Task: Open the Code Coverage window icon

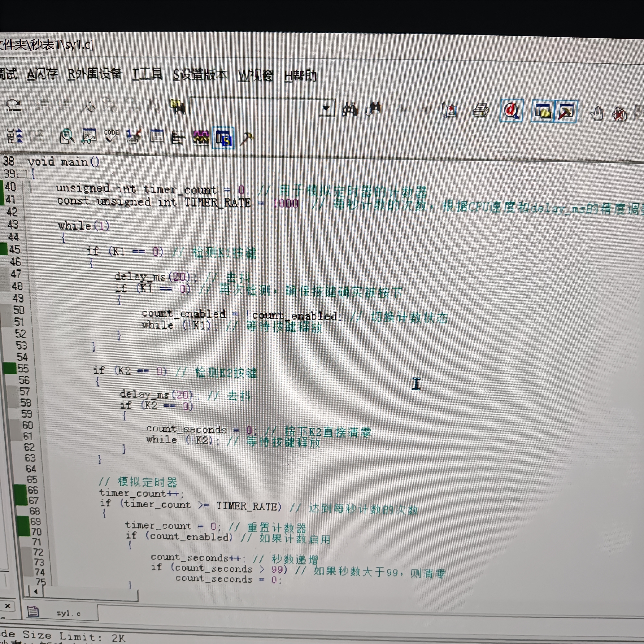Action: [x=111, y=136]
